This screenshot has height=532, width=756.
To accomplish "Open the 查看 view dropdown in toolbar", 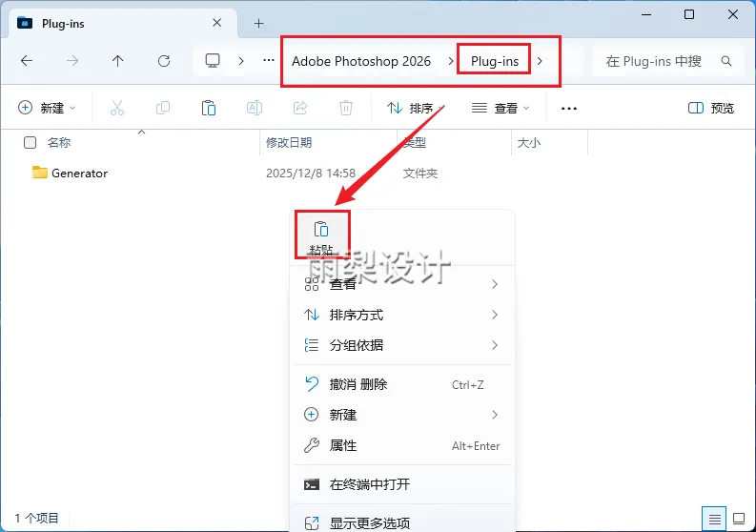I will 501,108.
